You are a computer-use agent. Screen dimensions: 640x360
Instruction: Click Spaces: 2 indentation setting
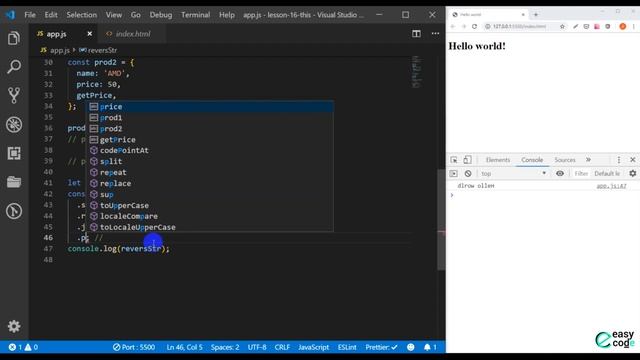pyautogui.click(x=225, y=347)
